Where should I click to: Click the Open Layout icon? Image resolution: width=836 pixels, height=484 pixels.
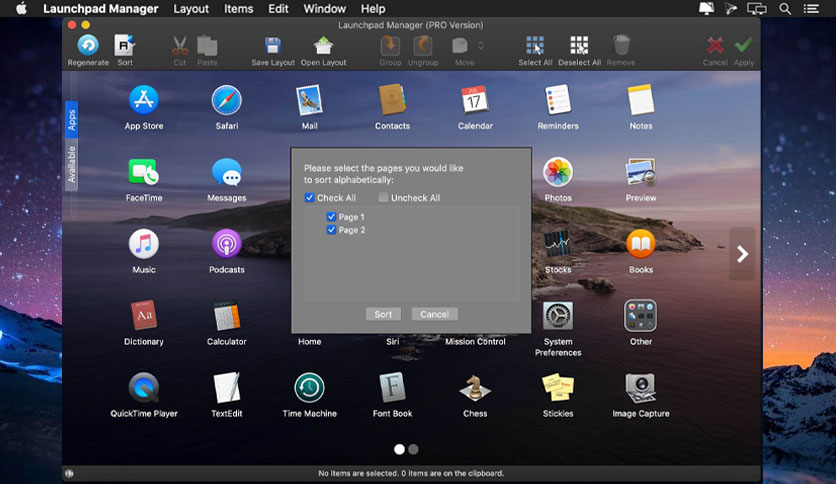[x=323, y=46]
